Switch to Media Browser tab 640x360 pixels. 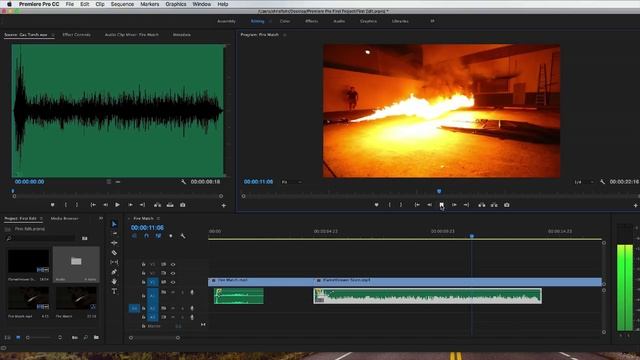click(x=64, y=219)
